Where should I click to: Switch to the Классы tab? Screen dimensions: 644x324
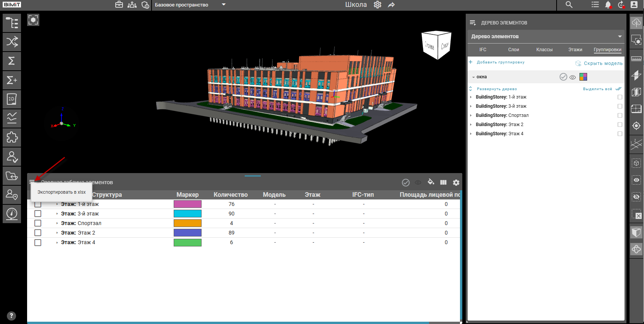click(x=544, y=50)
